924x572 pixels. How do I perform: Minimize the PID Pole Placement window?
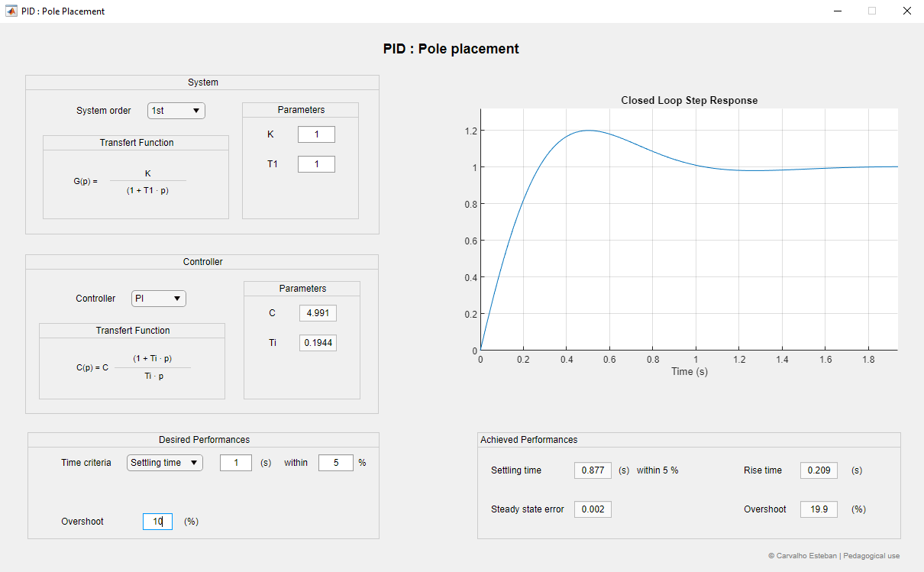(838, 11)
